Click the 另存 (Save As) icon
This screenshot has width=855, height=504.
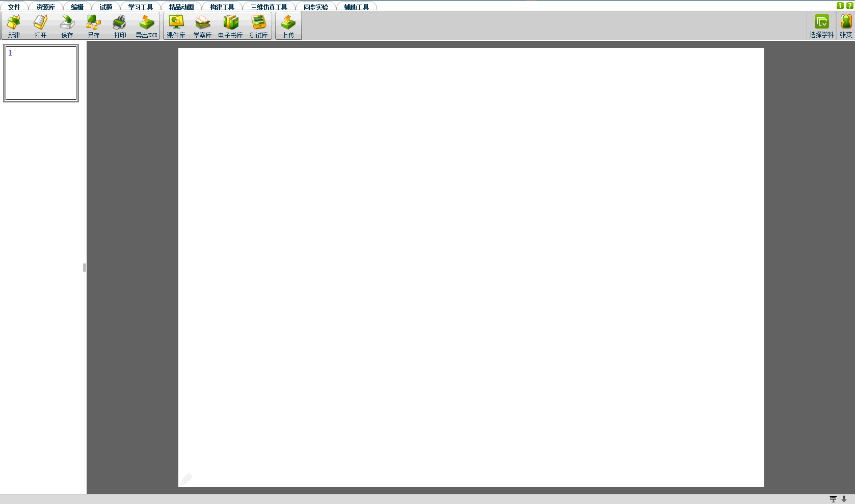(x=93, y=26)
